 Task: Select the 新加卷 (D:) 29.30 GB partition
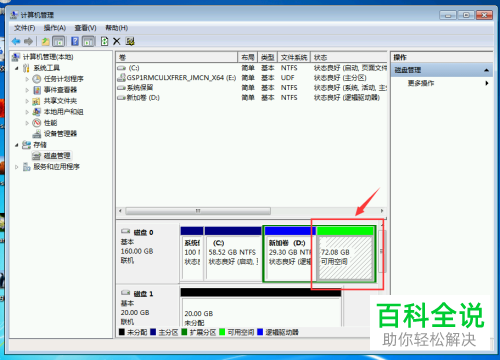click(289, 254)
